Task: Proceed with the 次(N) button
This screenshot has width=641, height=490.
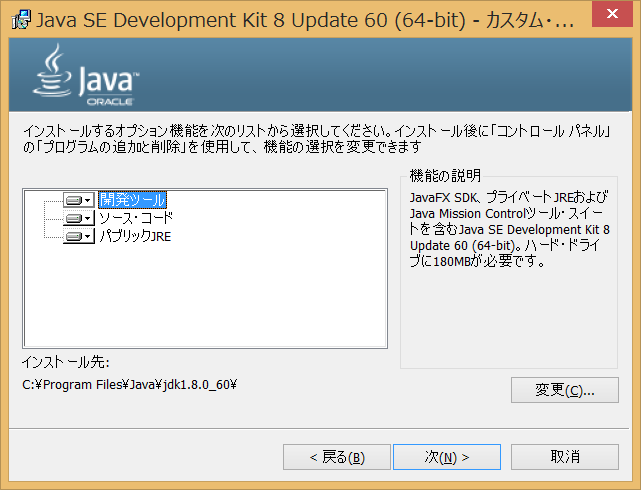Action: click(447, 457)
